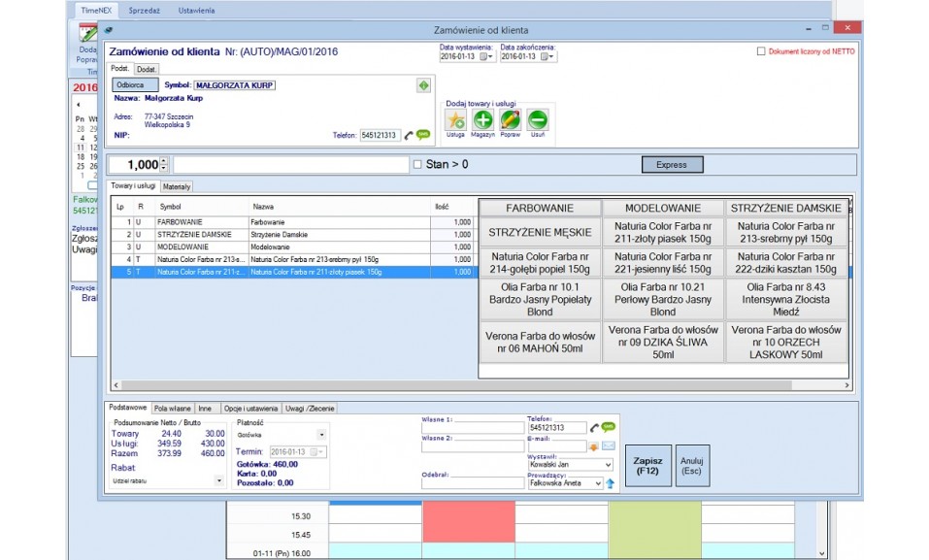Click the Express button
This screenshot has height=560, width=929.
coord(671,165)
